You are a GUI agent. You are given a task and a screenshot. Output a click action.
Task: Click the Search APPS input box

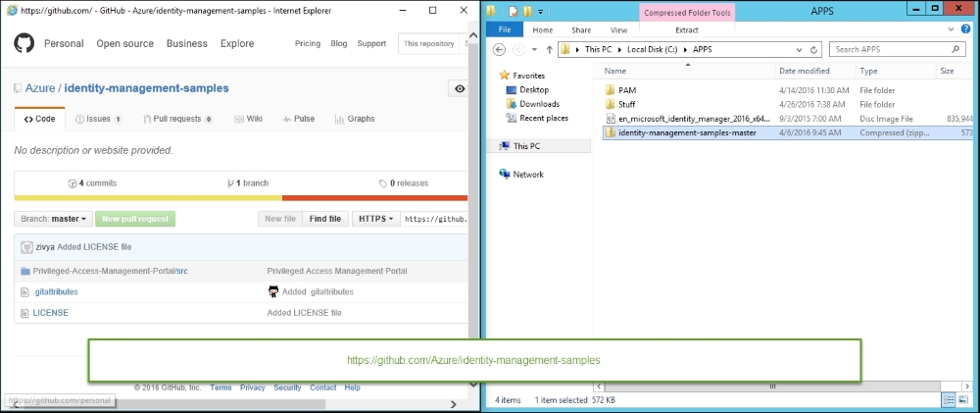pyautogui.click(x=897, y=49)
